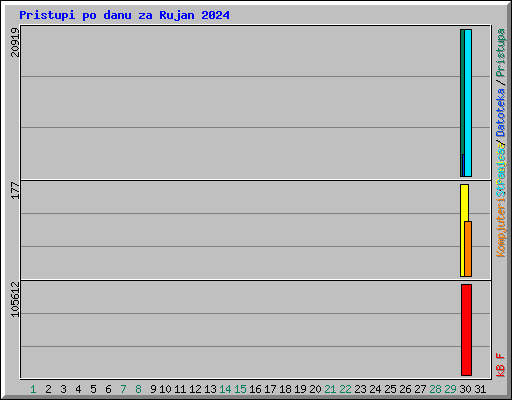
Task: Click the 20919 y-axis value
Action: (x=15, y=42)
